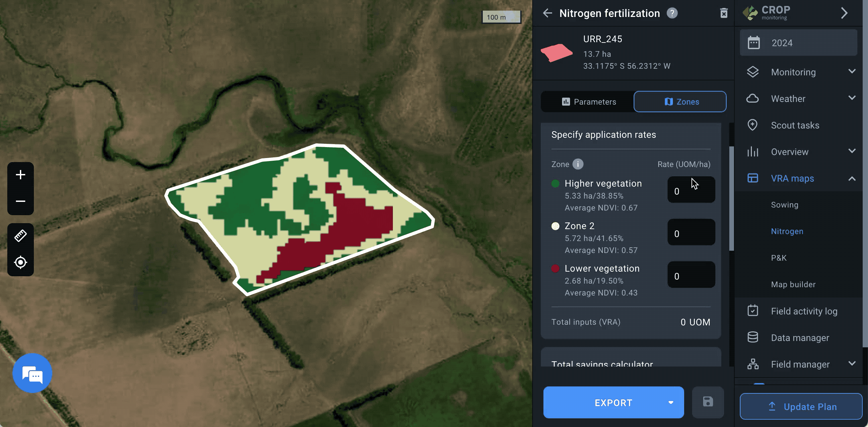Image resolution: width=868 pixels, height=427 pixels.
Task: Click the Higher vegetation green color dot
Action: (x=555, y=184)
